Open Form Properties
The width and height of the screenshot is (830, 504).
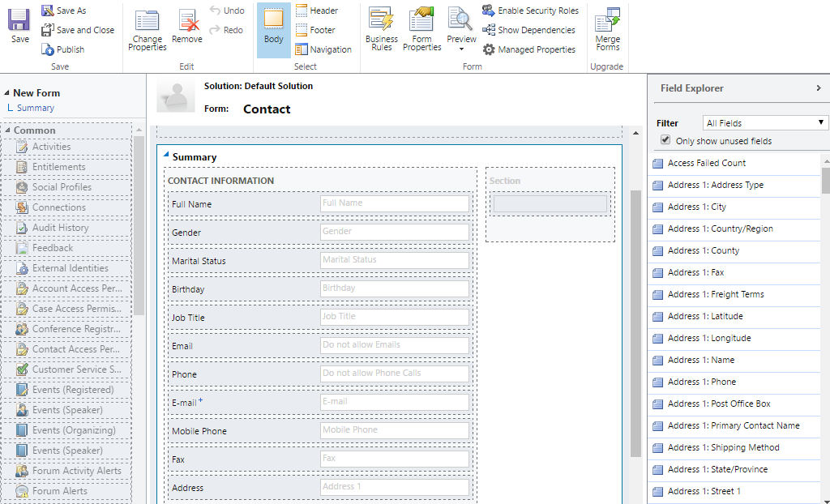coord(421,30)
